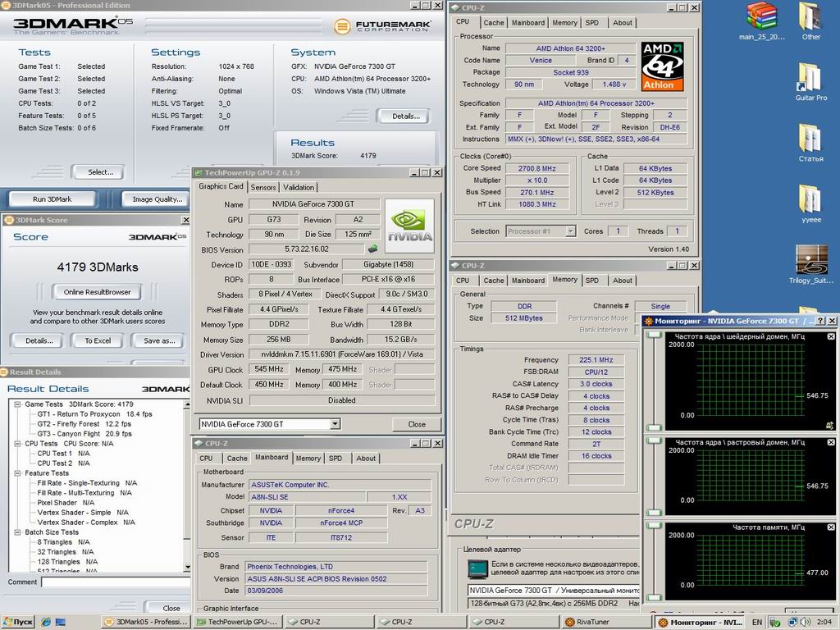Switch to TechPowerUp GPU-Z in the taskbar
This screenshot has width=840, height=630.
(x=239, y=622)
